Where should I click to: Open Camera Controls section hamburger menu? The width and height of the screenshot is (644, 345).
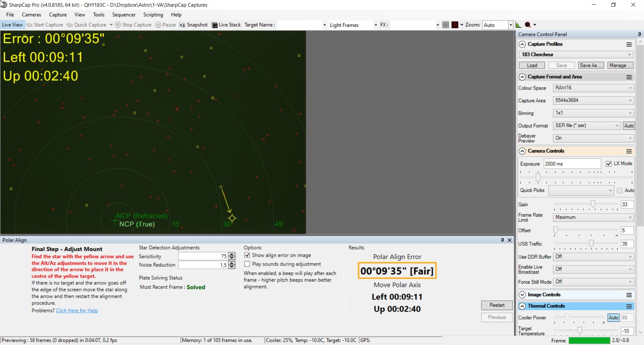click(629, 151)
